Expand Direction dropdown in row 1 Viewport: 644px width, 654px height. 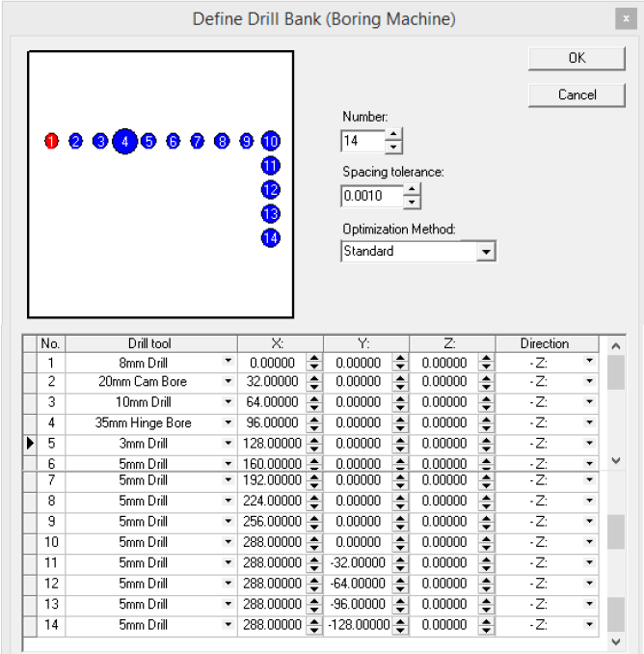589,363
